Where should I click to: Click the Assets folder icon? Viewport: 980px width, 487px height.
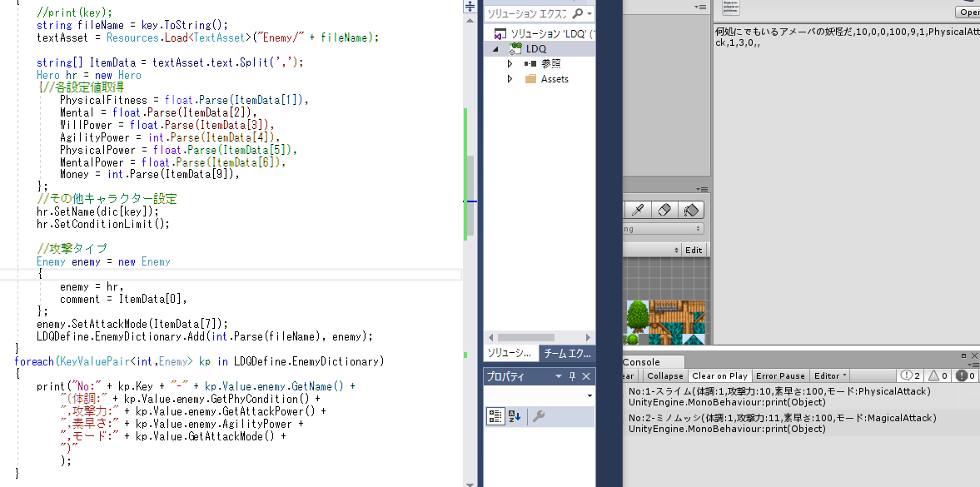531,79
